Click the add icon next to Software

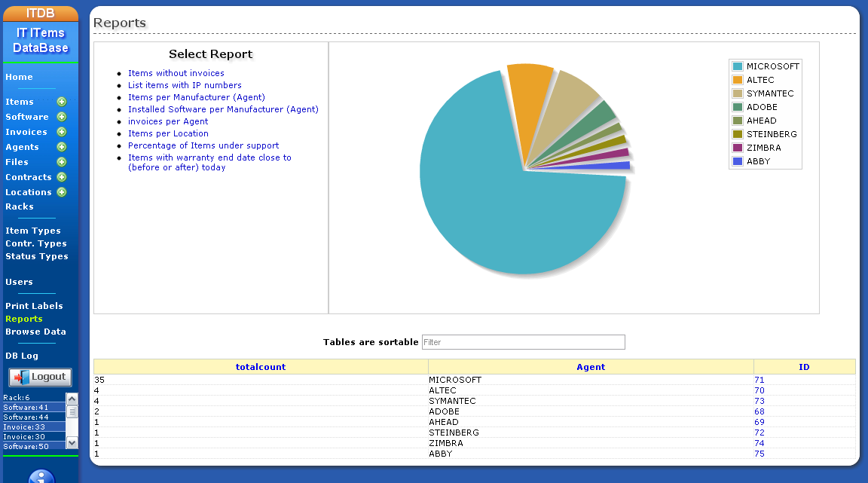pyautogui.click(x=62, y=117)
